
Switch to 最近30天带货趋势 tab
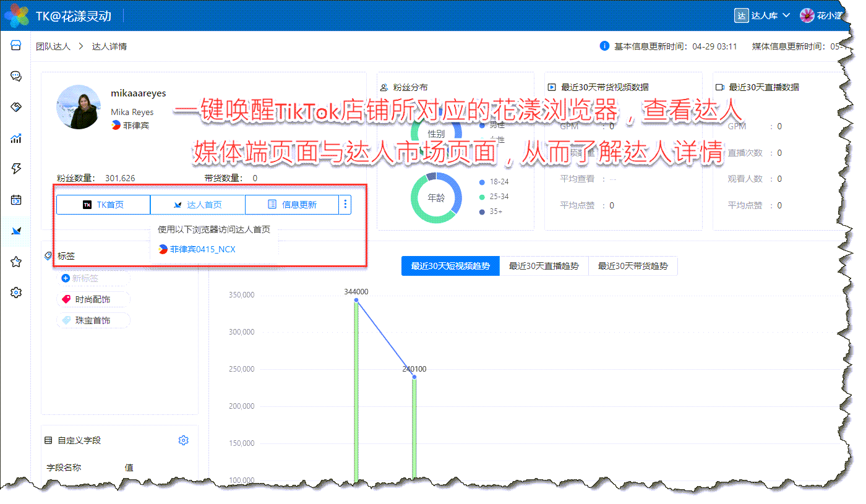click(x=633, y=266)
